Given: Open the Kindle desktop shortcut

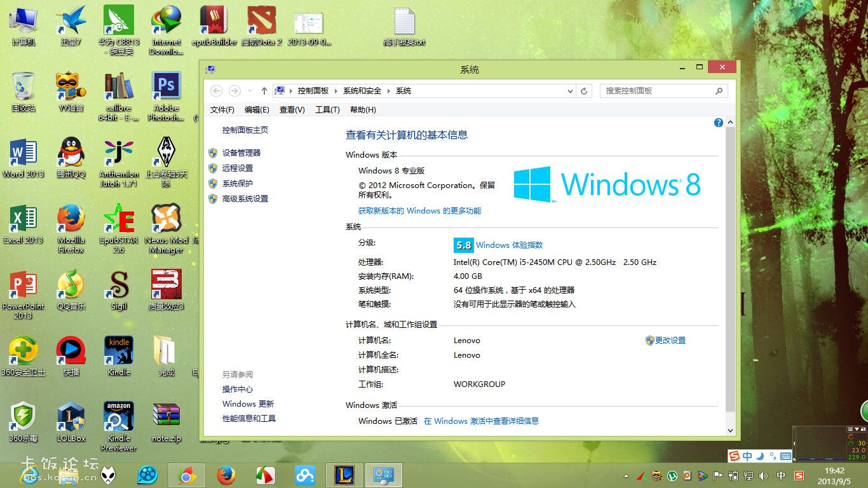Looking at the screenshot, I should 118,351.
